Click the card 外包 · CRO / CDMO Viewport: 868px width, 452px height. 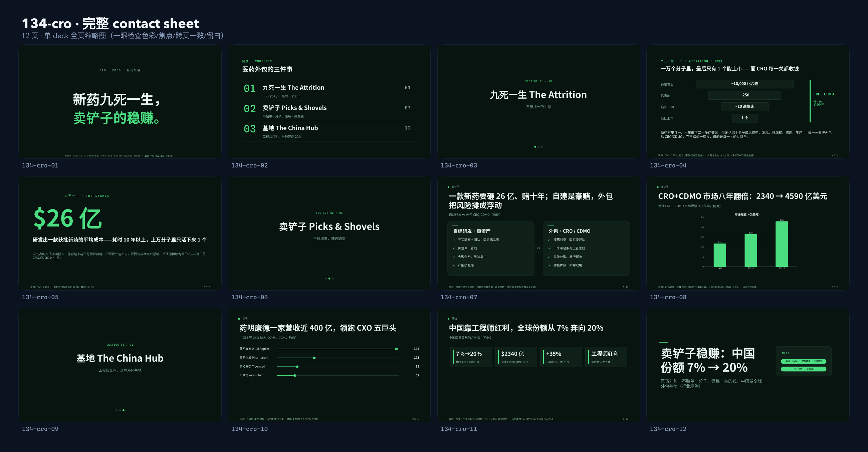(x=586, y=249)
